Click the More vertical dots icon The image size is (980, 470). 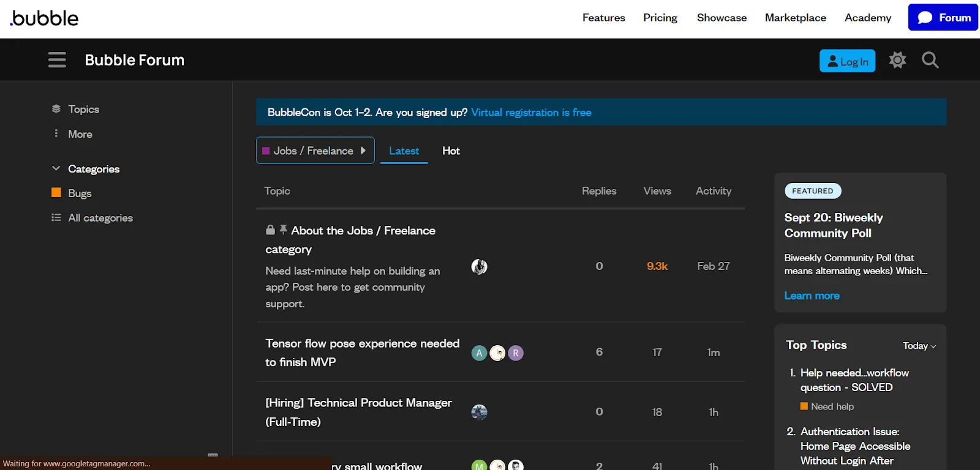coord(56,133)
